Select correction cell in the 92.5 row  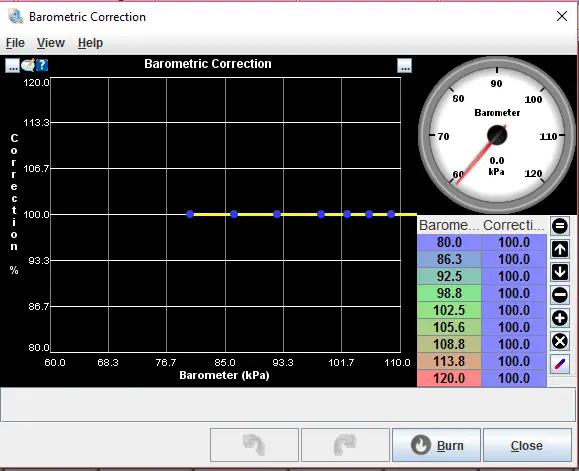[514, 276]
